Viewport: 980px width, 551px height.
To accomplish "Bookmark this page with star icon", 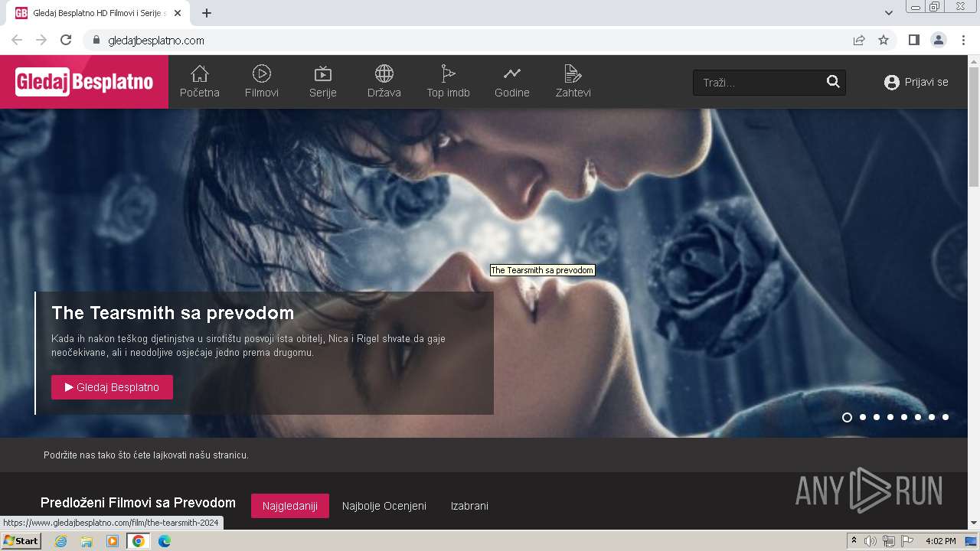I will click(884, 40).
